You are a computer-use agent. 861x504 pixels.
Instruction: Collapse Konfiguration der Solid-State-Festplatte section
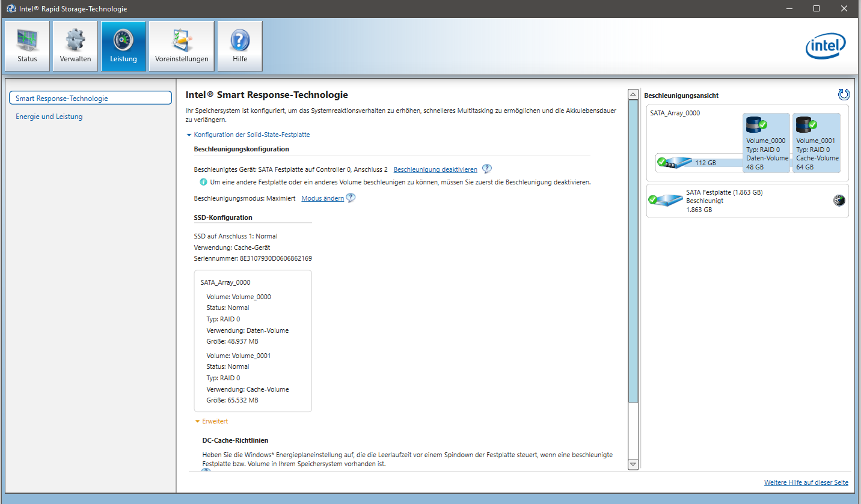248,135
